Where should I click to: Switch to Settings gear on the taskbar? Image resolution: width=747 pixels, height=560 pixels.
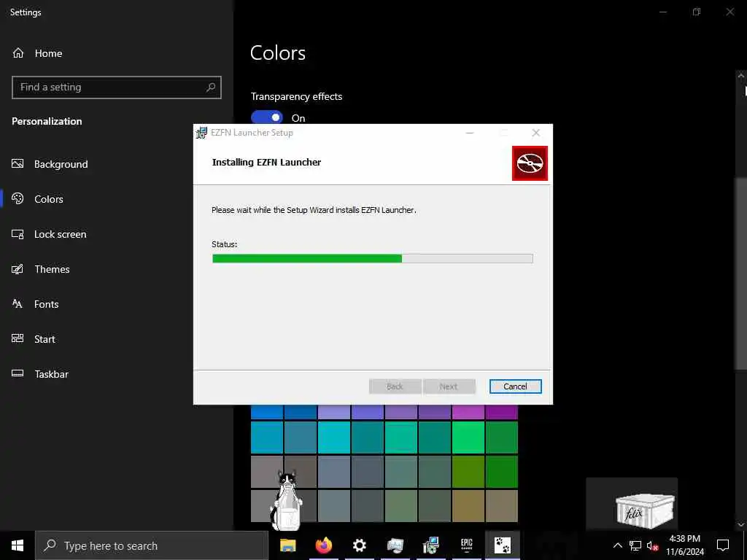(x=359, y=545)
